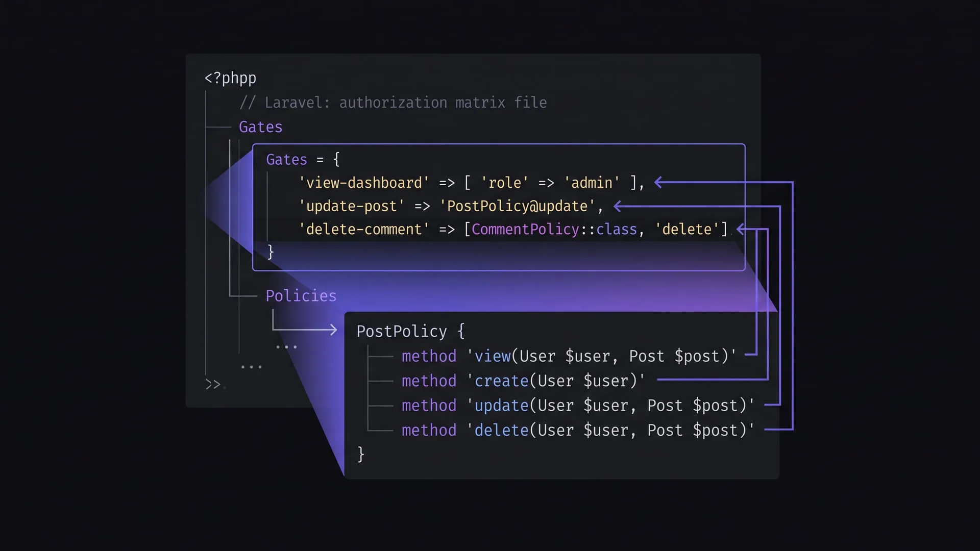Click the 'role' string in the view-dashboard row

click(505, 183)
